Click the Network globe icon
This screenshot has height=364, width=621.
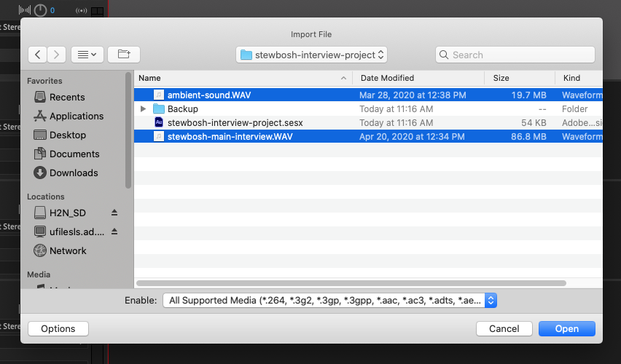click(x=40, y=250)
